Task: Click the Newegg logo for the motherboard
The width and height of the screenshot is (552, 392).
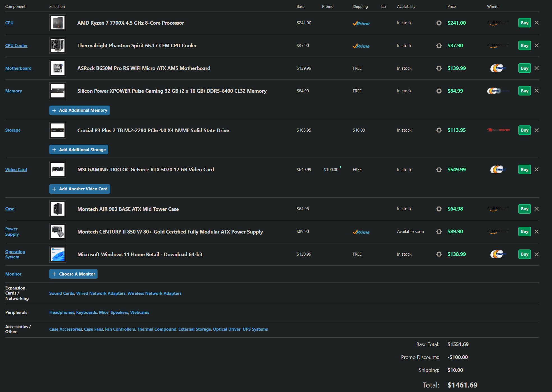Action: click(498, 68)
